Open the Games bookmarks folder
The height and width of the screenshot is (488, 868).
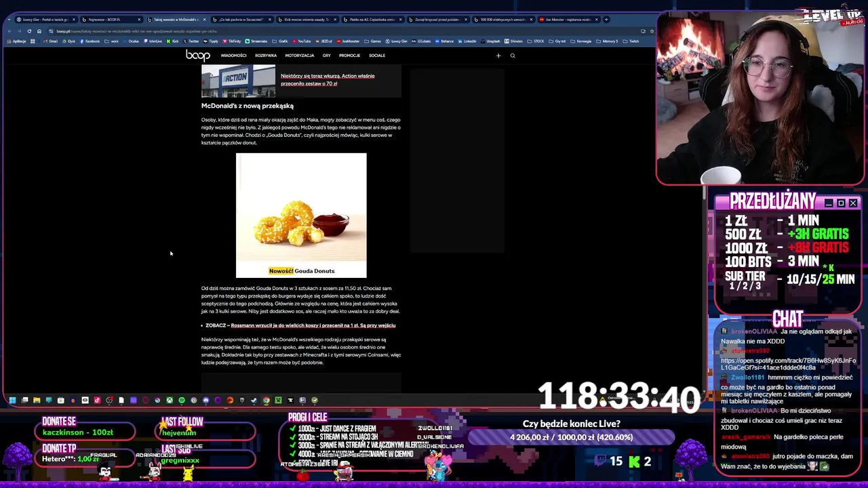pyautogui.click(x=373, y=41)
